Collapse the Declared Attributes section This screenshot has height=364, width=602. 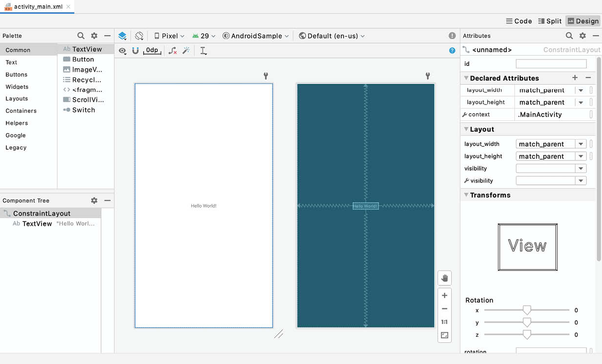[x=466, y=78]
